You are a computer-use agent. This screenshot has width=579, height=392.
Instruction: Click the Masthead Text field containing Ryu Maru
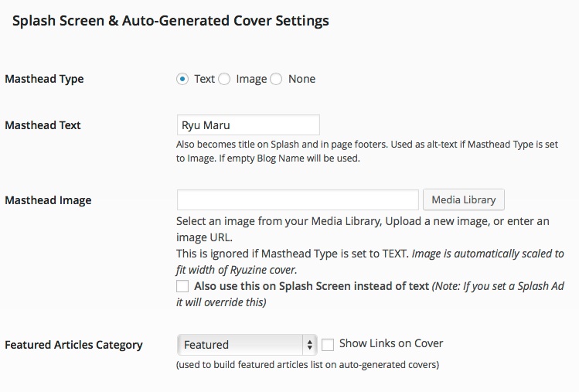coord(248,125)
